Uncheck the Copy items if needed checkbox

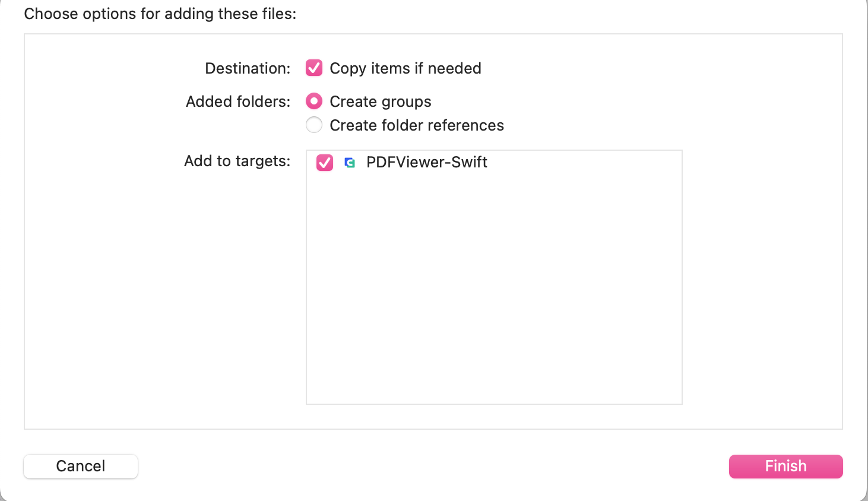pos(314,68)
